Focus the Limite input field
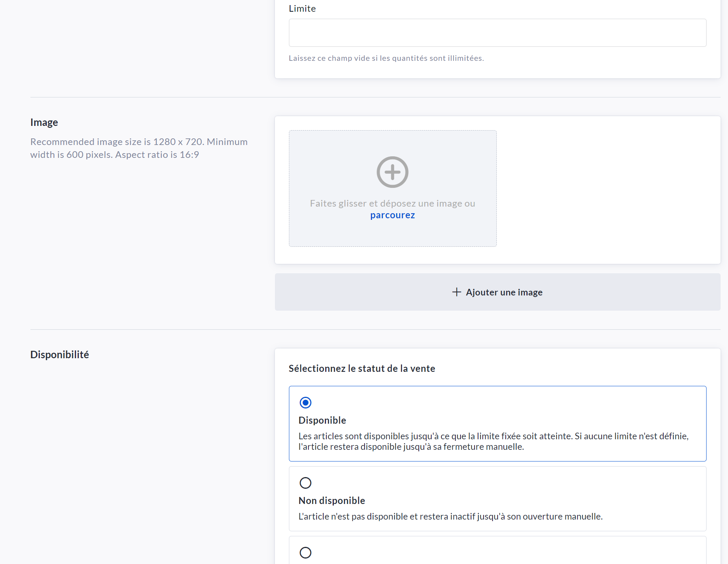The width and height of the screenshot is (728, 564). point(497,33)
